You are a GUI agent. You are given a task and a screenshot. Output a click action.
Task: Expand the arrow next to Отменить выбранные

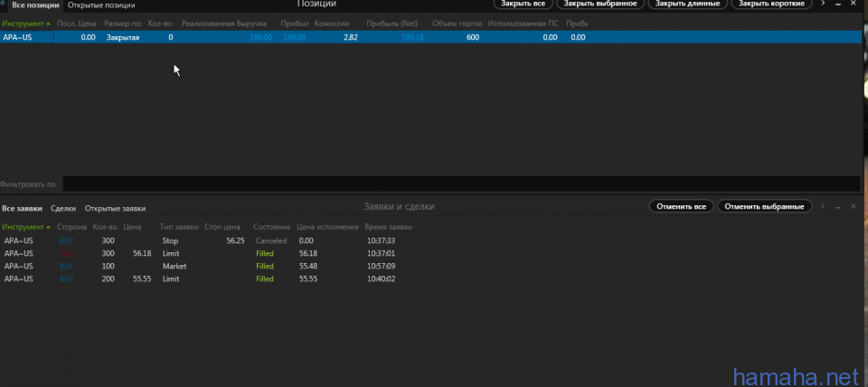click(x=823, y=206)
